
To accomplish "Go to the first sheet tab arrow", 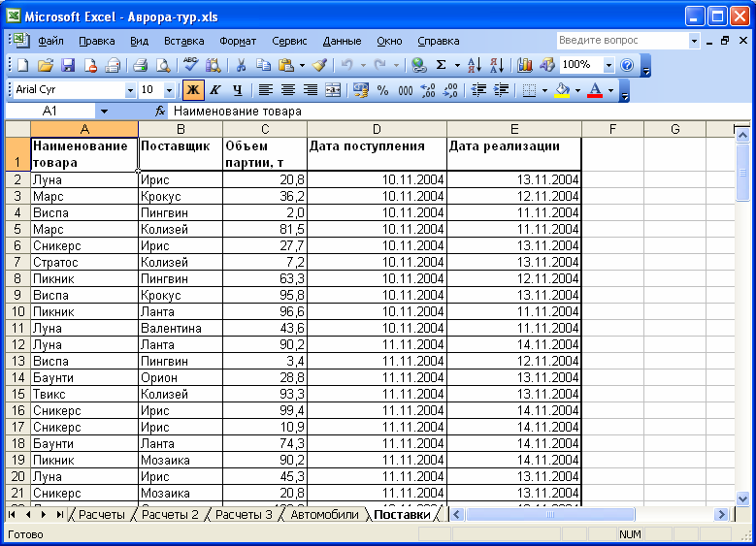I will (12, 515).
